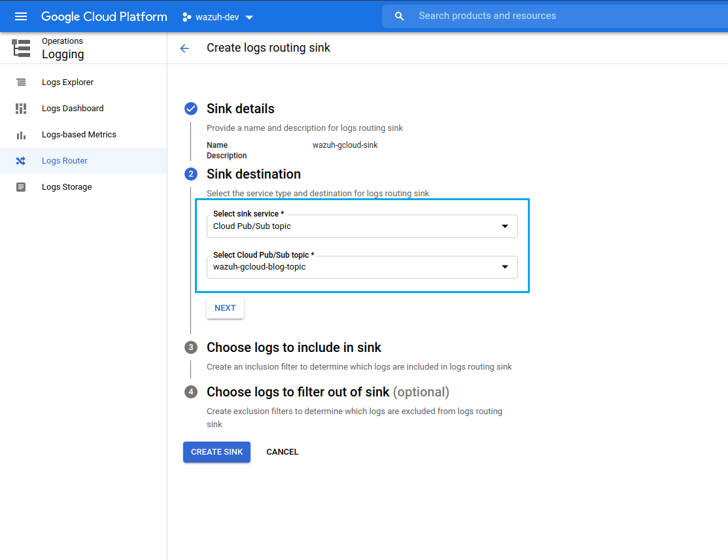
Task: Click the search magnifier icon
Action: click(x=399, y=16)
